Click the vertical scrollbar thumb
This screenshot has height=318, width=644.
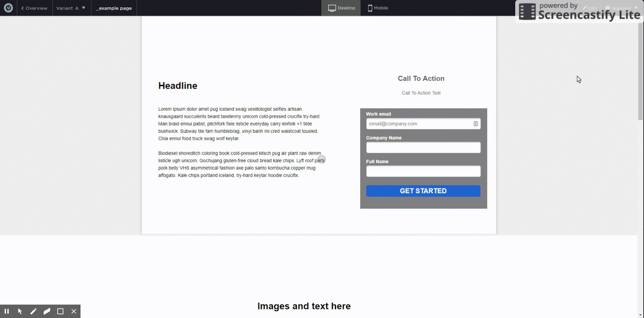point(640,72)
